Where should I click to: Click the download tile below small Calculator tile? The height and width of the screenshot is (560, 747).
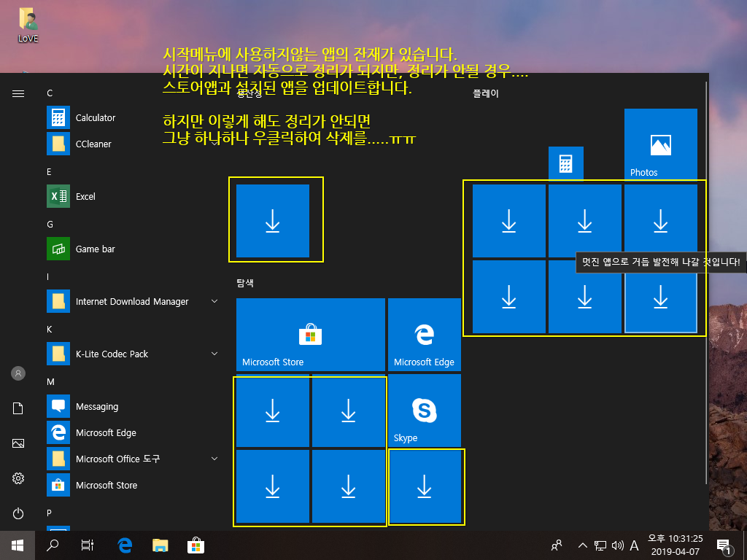point(585,221)
